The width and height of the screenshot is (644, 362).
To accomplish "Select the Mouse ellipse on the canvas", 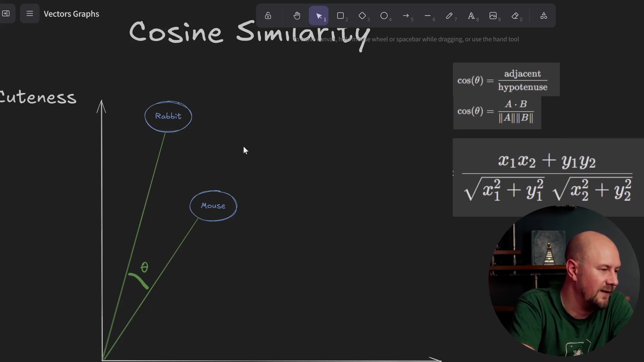I will 213,206.
